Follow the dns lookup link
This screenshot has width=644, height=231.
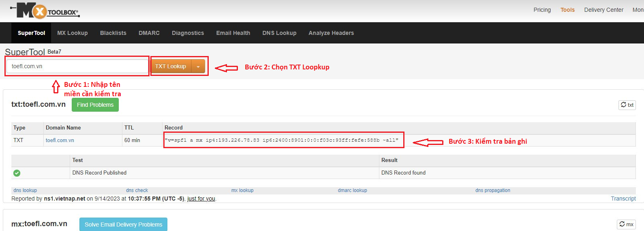click(x=25, y=190)
